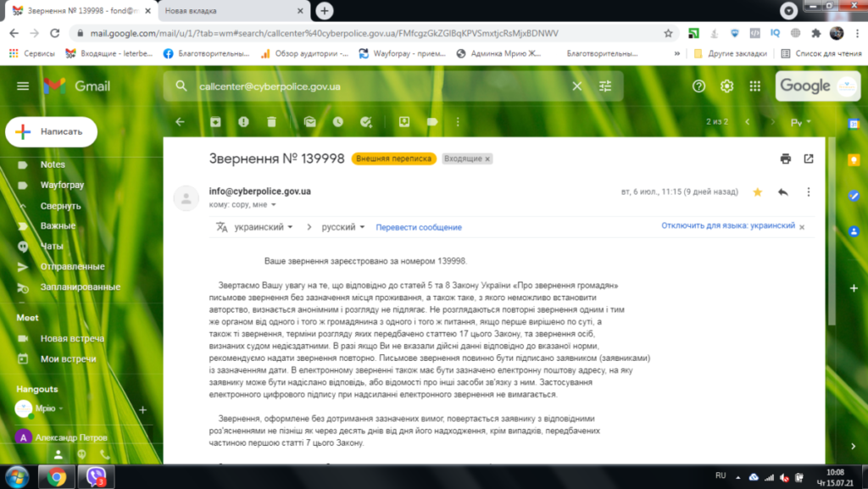Open Gmail settings gear
The width and height of the screenshot is (868, 489).
point(726,86)
